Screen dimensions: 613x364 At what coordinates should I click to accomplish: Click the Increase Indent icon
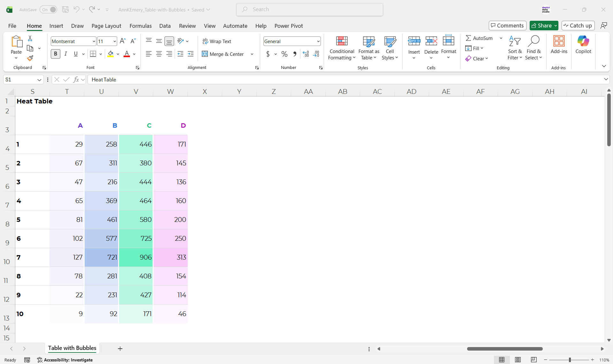pos(191,54)
